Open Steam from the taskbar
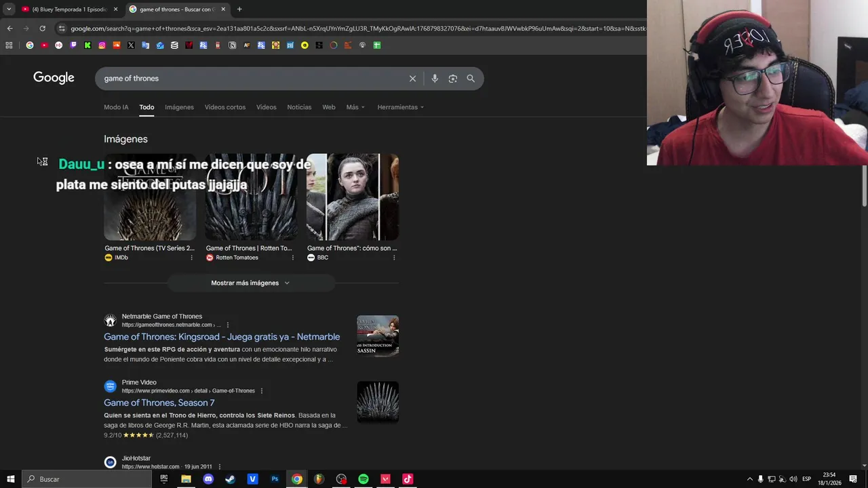 pyautogui.click(x=230, y=479)
